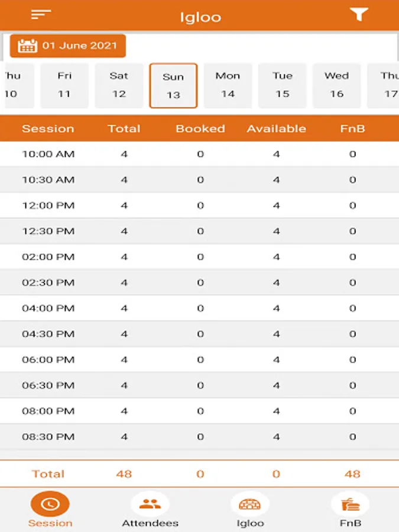Open the FnB food icon
The width and height of the screenshot is (399, 532).
coord(350,504)
